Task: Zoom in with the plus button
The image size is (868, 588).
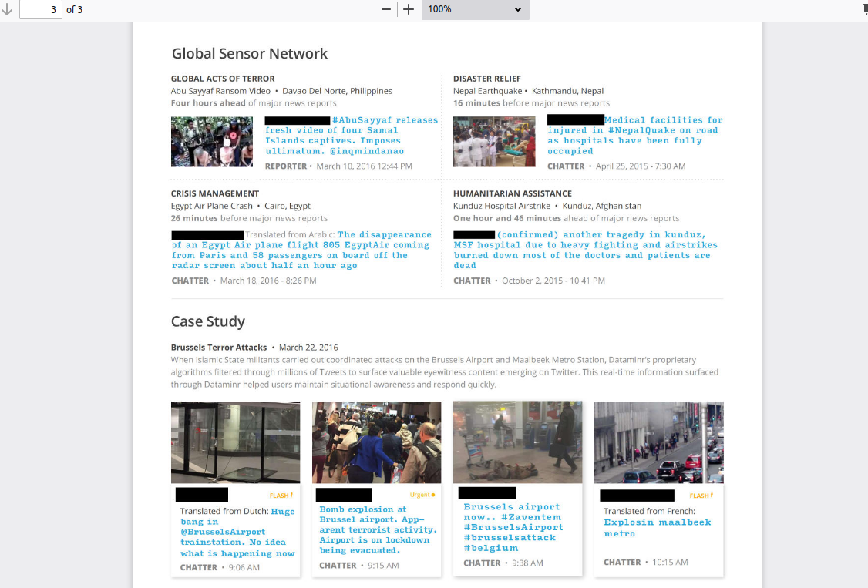Action: coord(409,9)
